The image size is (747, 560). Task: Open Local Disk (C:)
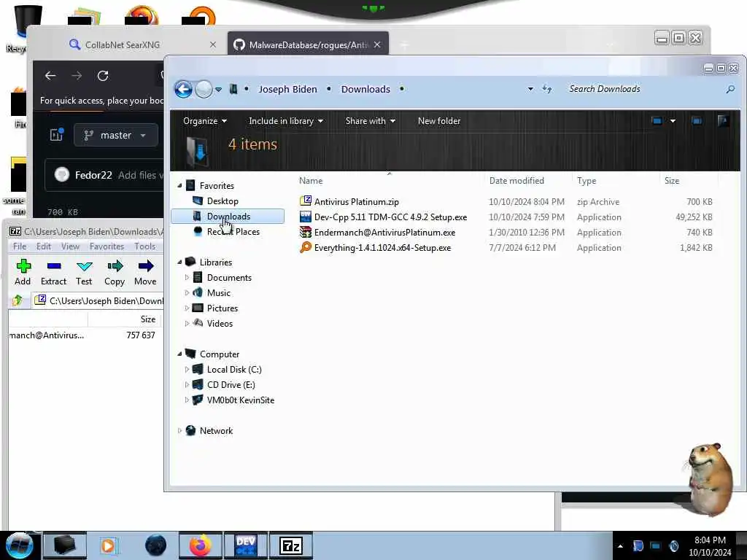coord(234,370)
